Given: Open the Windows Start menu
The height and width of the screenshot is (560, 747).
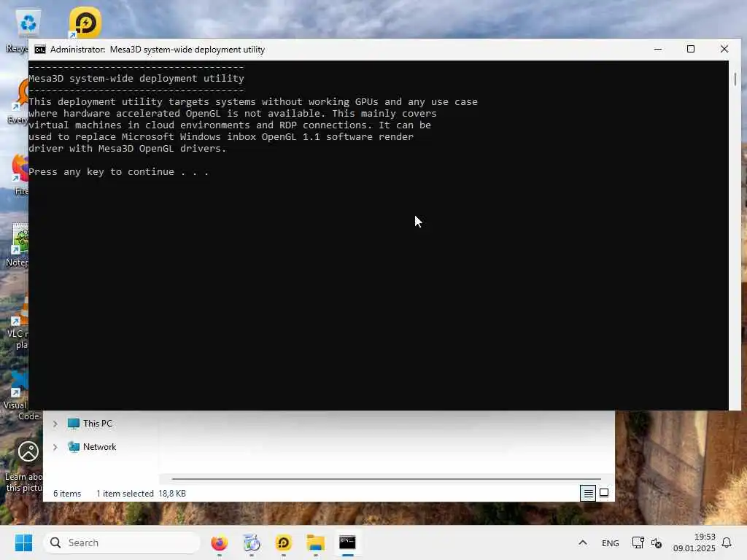Looking at the screenshot, I should (23, 542).
